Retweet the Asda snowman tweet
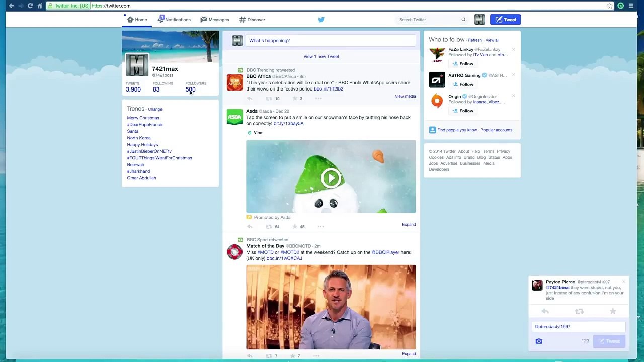Viewport: 644px width, 362px height. click(x=269, y=227)
